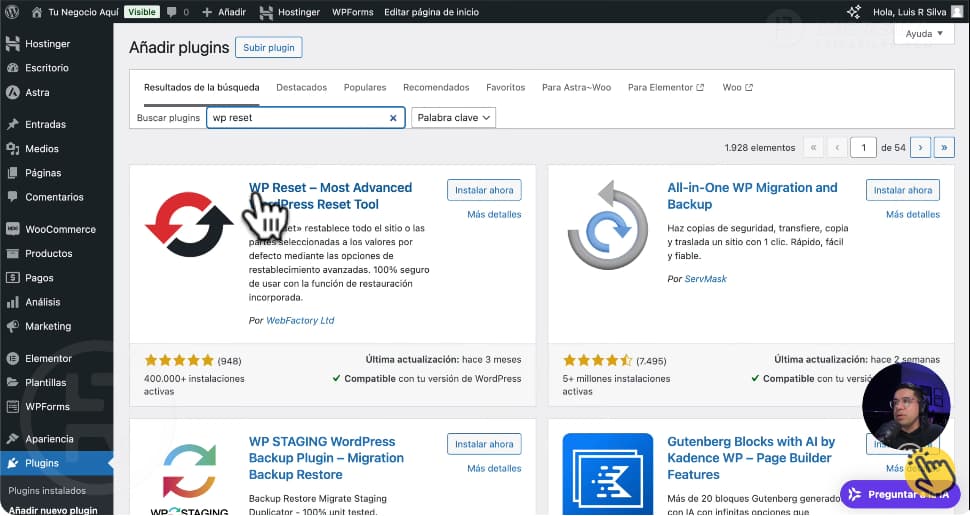Click Plugins instalados submenu
Screen dimensions: 970x516
click(47, 491)
